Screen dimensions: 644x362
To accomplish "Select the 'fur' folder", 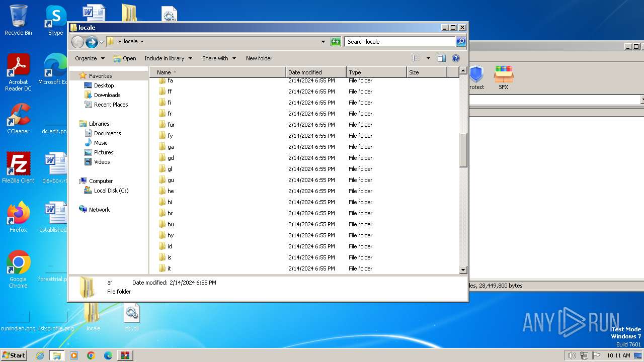I will [171, 125].
